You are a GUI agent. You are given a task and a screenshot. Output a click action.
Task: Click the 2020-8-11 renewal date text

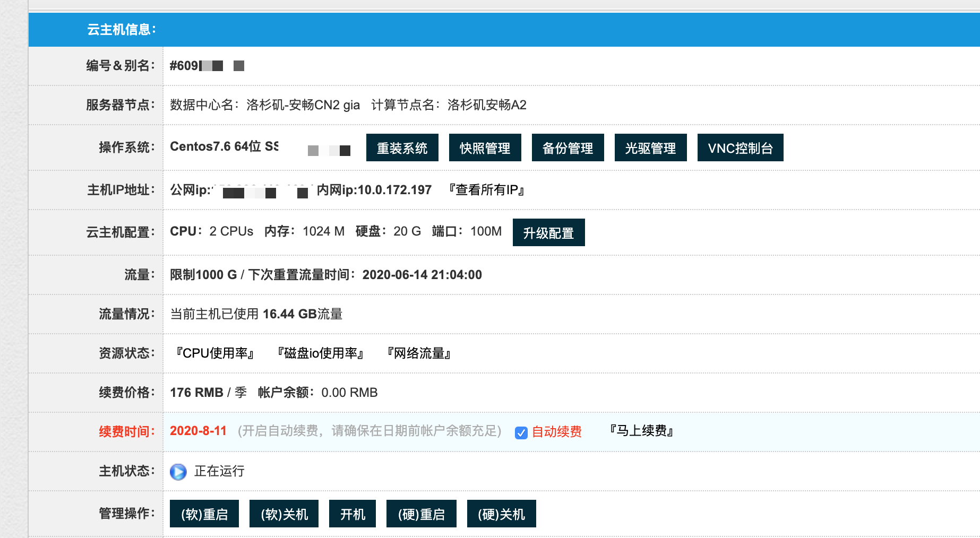click(198, 431)
